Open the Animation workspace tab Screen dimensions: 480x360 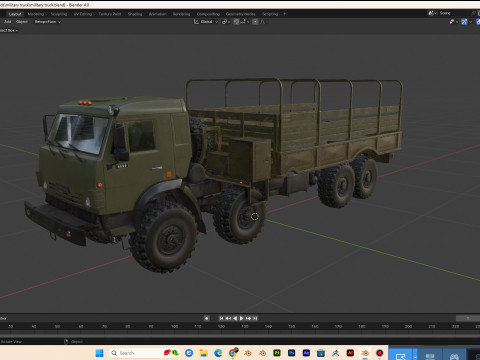pyautogui.click(x=157, y=14)
